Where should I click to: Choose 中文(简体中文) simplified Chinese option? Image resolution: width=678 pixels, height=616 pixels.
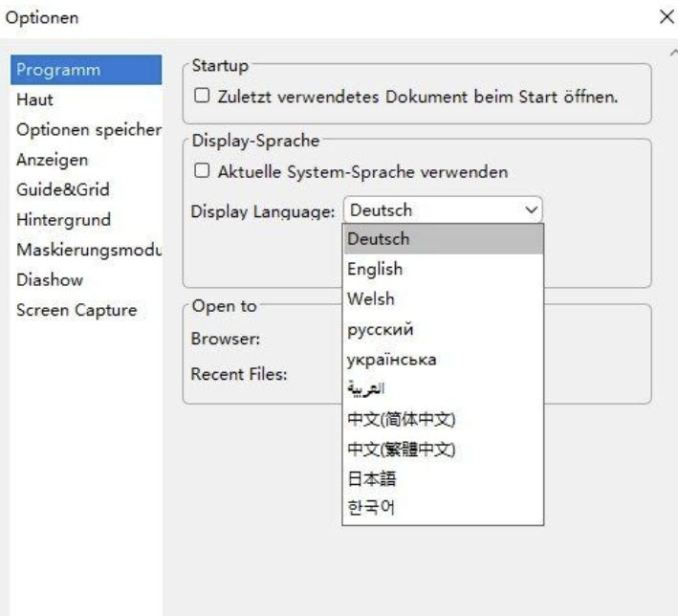click(443, 419)
